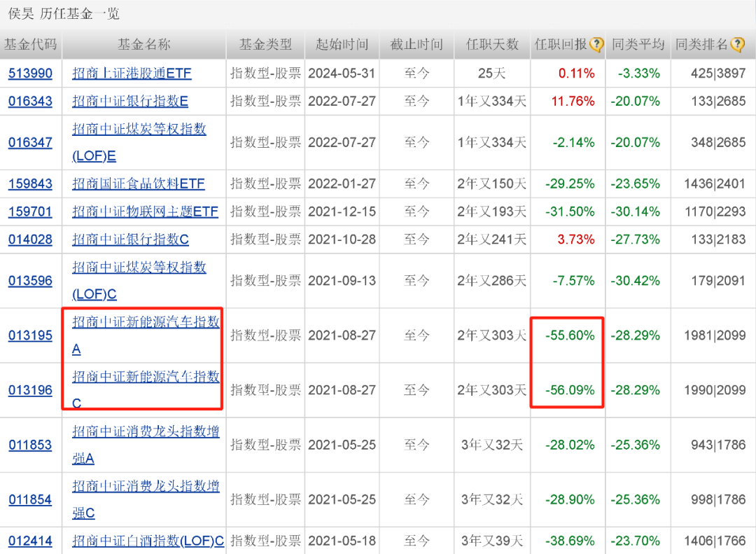756x554 pixels.
Task: Open fund code 159701 link
Action: tap(30, 212)
